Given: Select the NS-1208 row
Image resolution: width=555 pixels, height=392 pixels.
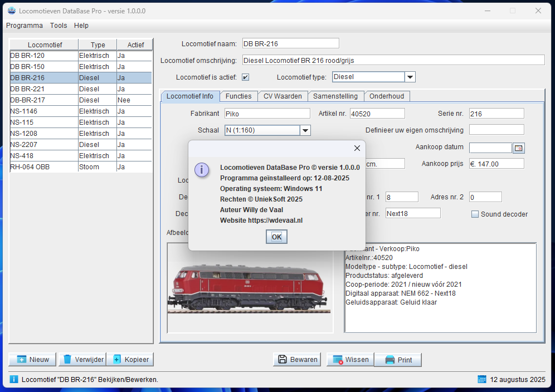Looking at the screenshot, I should click(81, 134).
